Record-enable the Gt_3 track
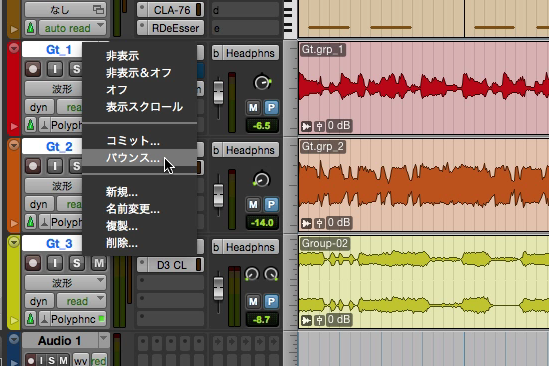Screen dimensions: 549x366 pos(33,263)
